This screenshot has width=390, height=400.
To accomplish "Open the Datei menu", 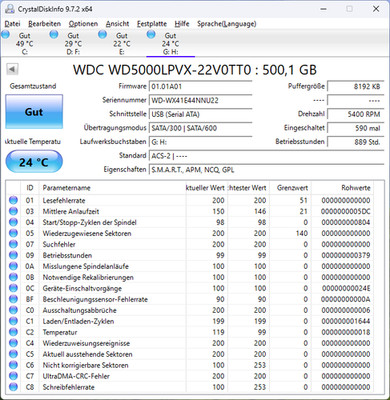I will point(12,24).
